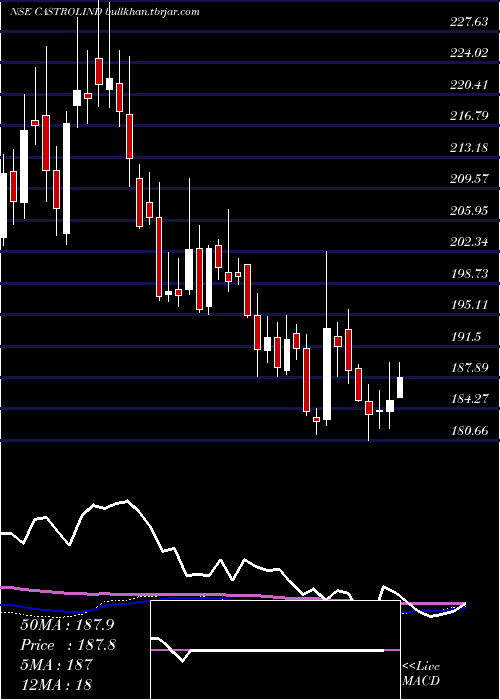Pick the 209.57 price level label

coord(469,179)
